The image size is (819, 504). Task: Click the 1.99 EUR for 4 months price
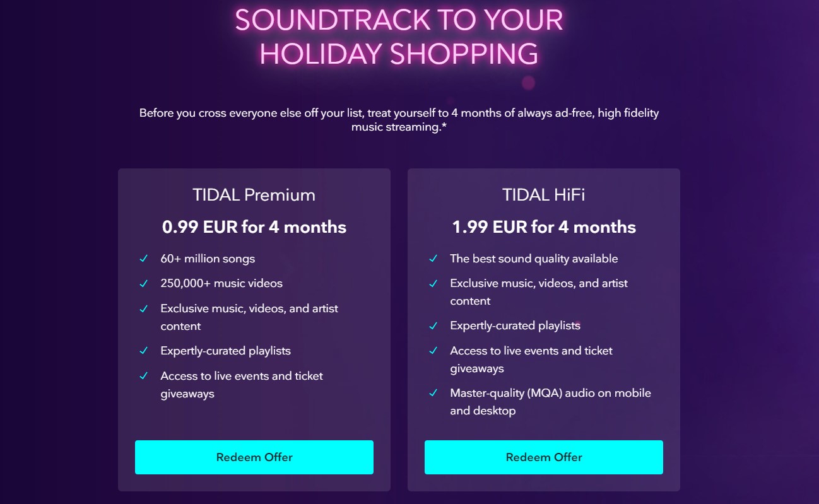tap(544, 227)
